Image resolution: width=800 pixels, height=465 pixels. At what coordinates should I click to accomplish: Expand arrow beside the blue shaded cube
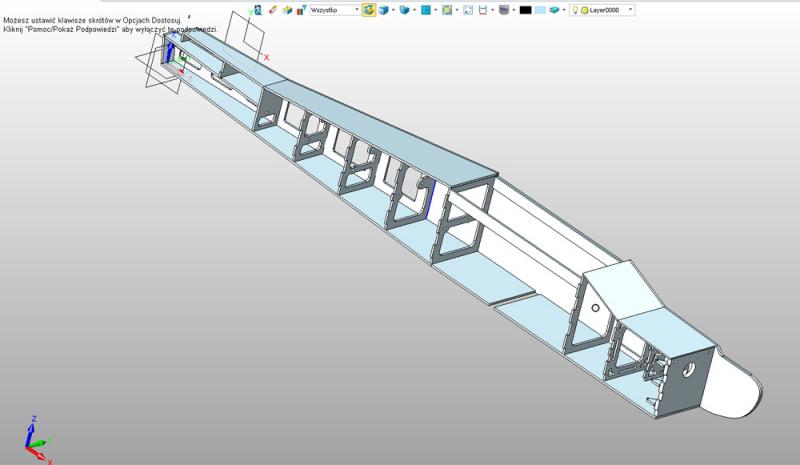393,9
